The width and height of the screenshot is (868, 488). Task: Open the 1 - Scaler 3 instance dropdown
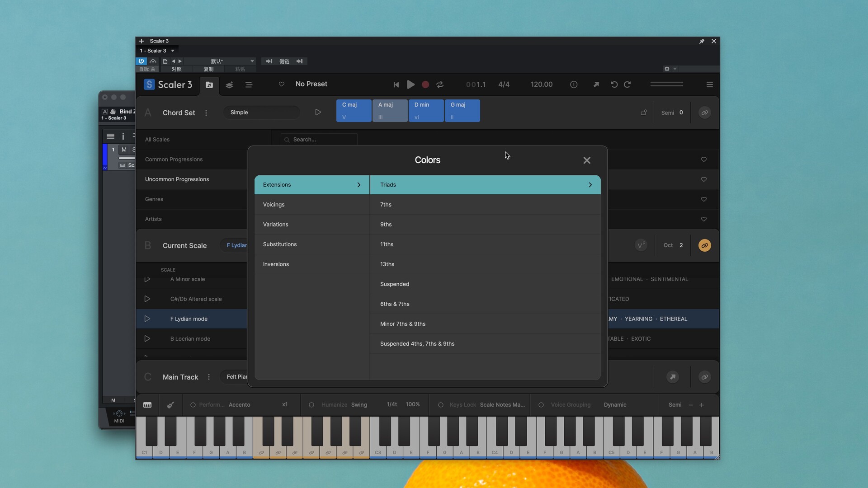[x=157, y=51]
